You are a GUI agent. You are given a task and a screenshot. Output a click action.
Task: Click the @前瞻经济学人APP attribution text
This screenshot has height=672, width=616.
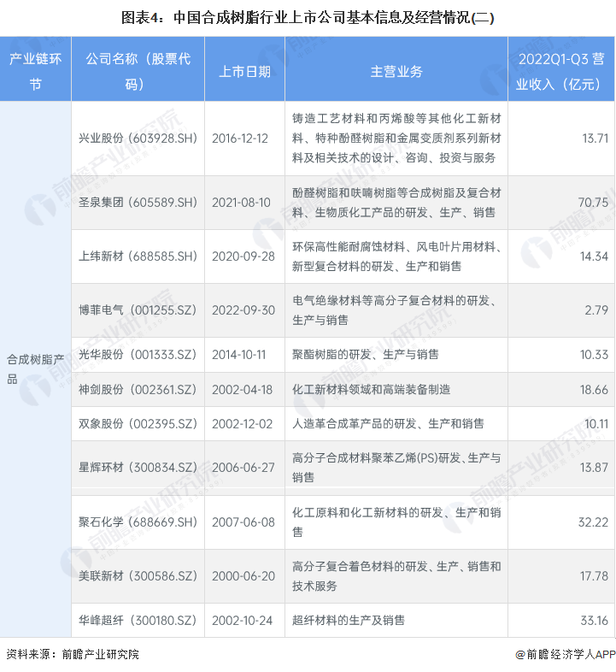pyautogui.click(x=564, y=654)
